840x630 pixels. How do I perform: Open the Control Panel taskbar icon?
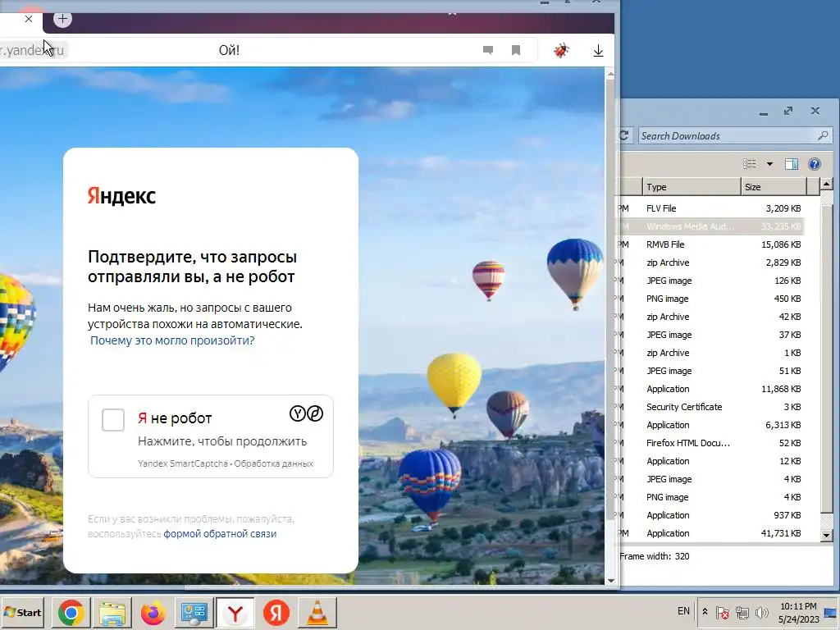tap(194, 612)
